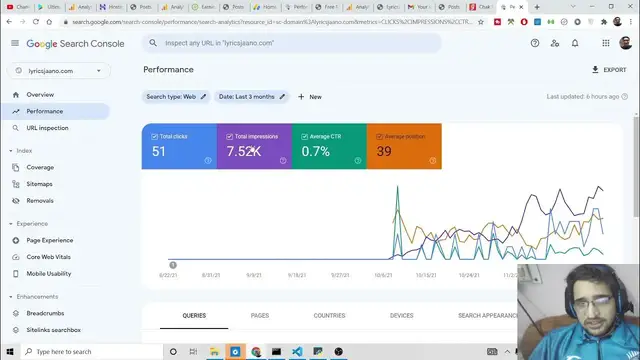Click Page Experience icon
The height and width of the screenshot is (360, 640).
(16, 240)
